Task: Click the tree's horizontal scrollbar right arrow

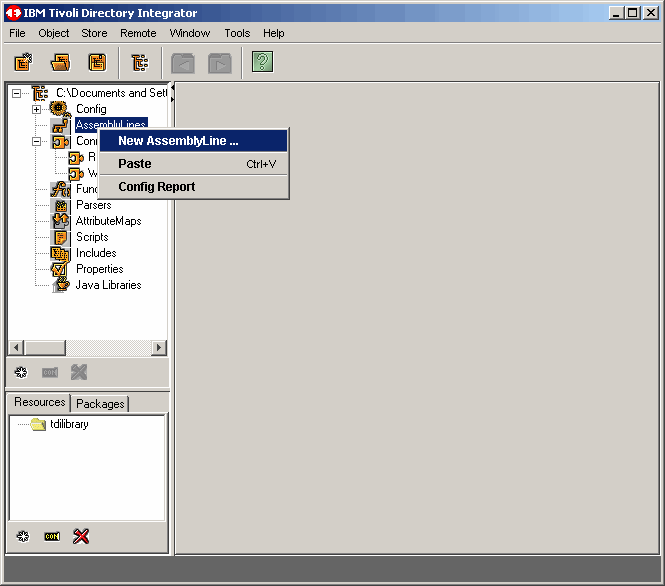Action: [159, 347]
